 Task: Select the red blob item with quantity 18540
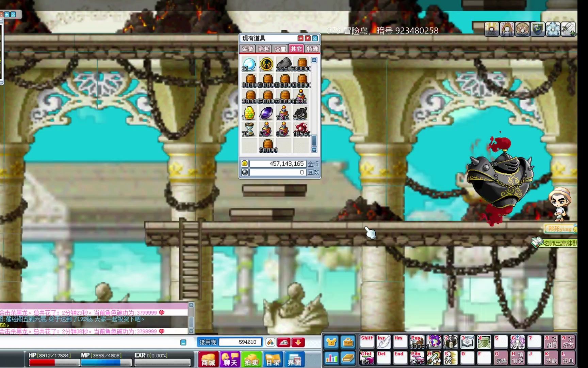point(302,130)
